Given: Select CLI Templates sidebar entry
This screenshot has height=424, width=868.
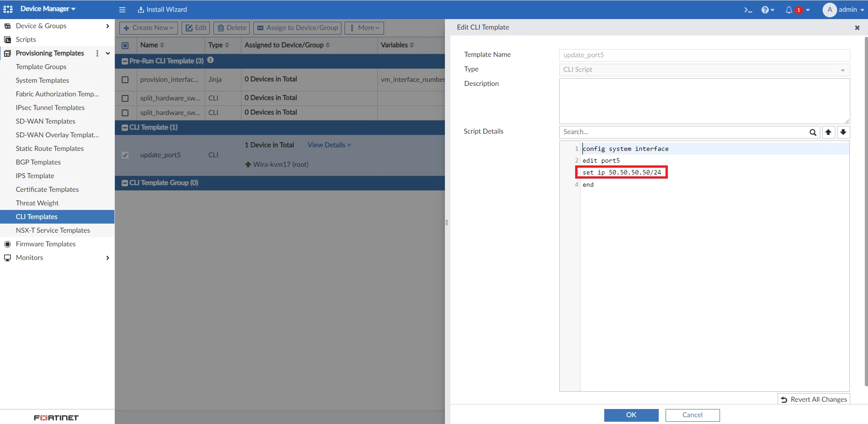Looking at the screenshot, I should [x=57, y=217].
